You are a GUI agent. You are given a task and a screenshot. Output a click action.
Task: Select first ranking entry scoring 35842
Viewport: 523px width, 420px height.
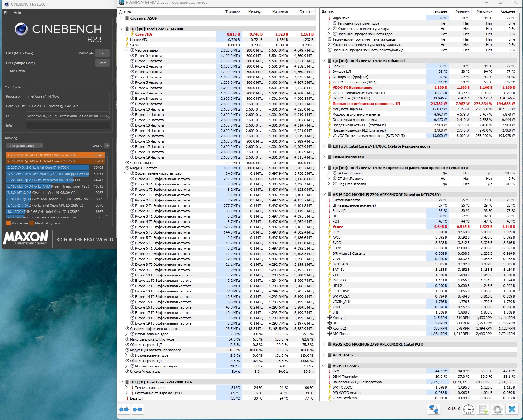point(55,155)
